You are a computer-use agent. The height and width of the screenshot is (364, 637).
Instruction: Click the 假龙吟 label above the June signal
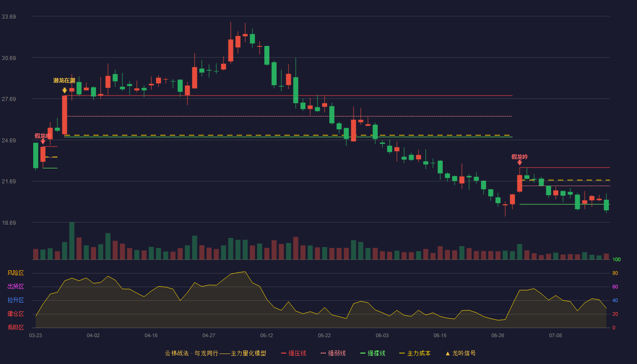[x=520, y=157]
